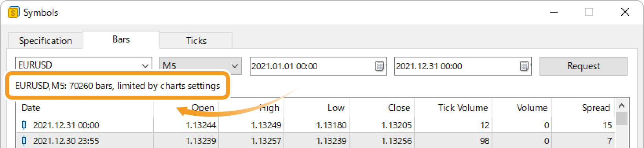Sort by the Close column header
This screenshot has width=644, height=148.
pyautogui.click(x=382, y=108)
